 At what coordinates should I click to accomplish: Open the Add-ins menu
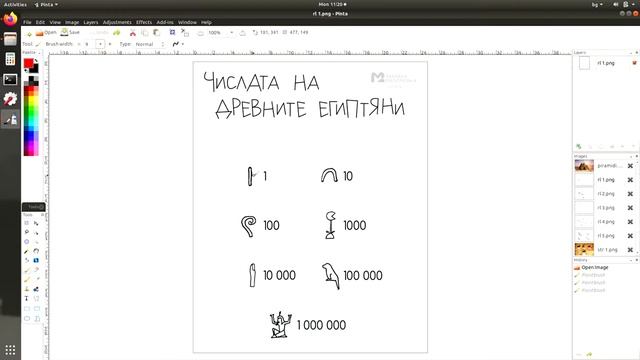click(165, 22)
